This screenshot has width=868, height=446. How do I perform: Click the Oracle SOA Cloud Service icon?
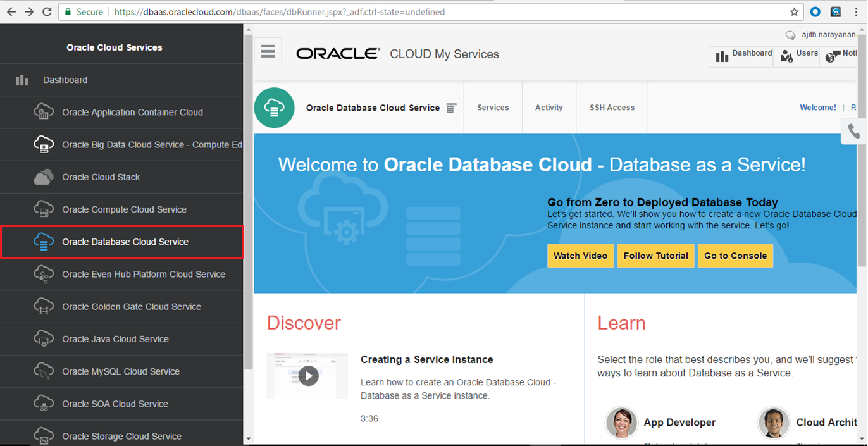tap(44, 404)
